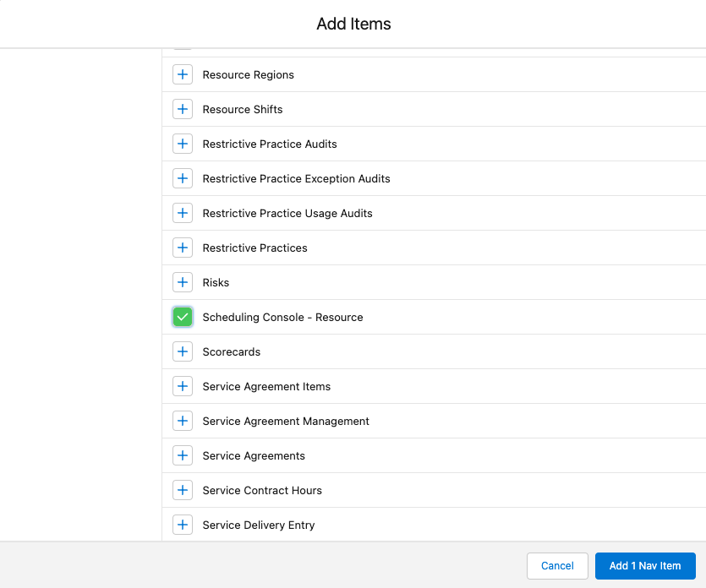This screenshot has width=706, height=588.
Task: Click plus icon beside Service Contract Hours
Action: point(183,490)
